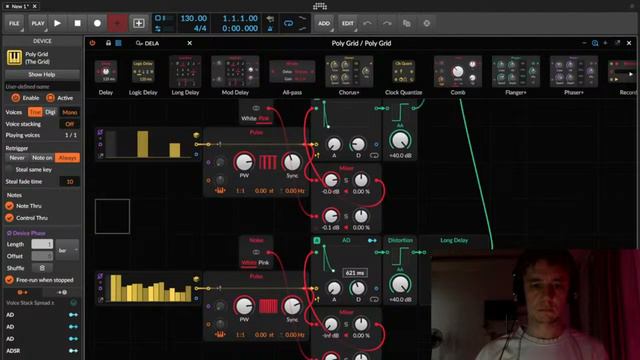The height and width of the screenshot is (360, 640).
Task: Choose the Comb module thumbnail
Action: (458, 71)
